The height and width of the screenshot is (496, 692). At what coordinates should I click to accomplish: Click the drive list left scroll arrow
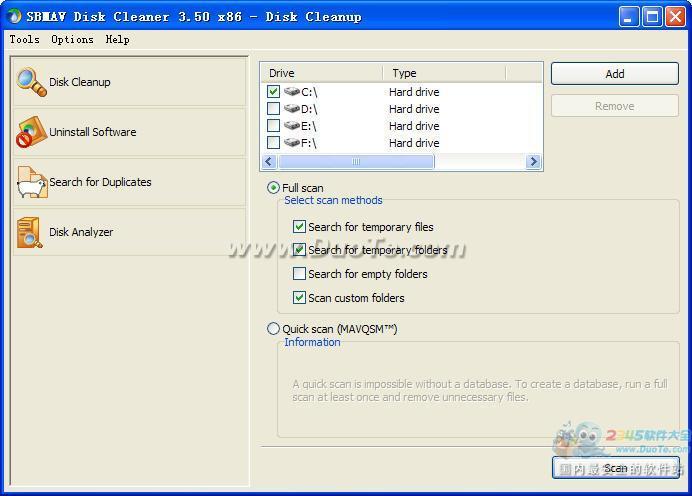(x=269, y=162)
